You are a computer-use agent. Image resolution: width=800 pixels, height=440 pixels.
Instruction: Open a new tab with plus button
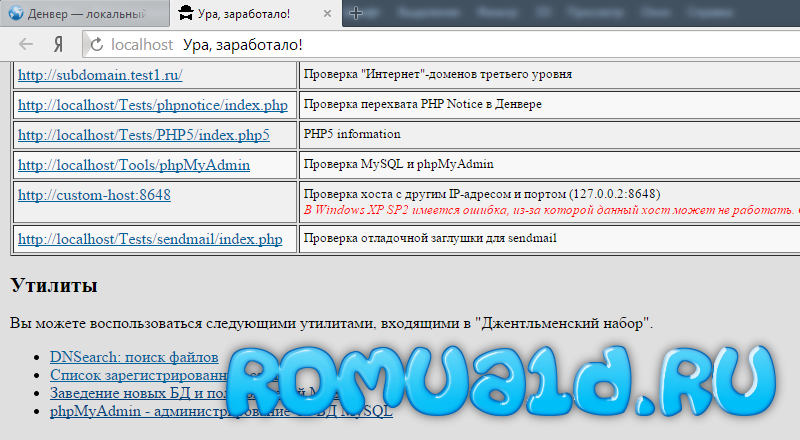pyautogui.click(x=356, y=13)
